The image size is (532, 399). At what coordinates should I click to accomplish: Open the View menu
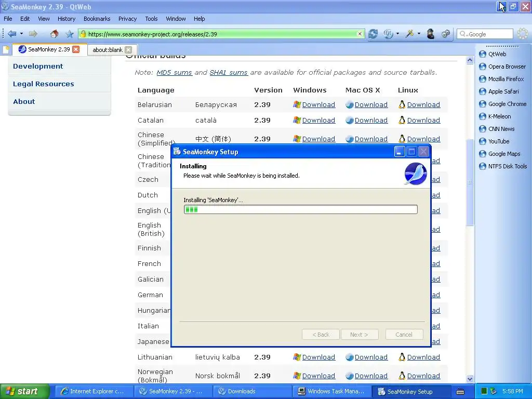pos(44,19)
